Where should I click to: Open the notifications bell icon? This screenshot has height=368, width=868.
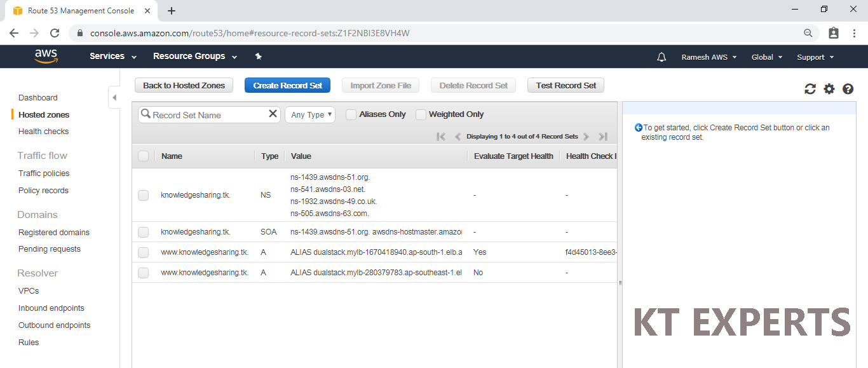pos(661,57)
